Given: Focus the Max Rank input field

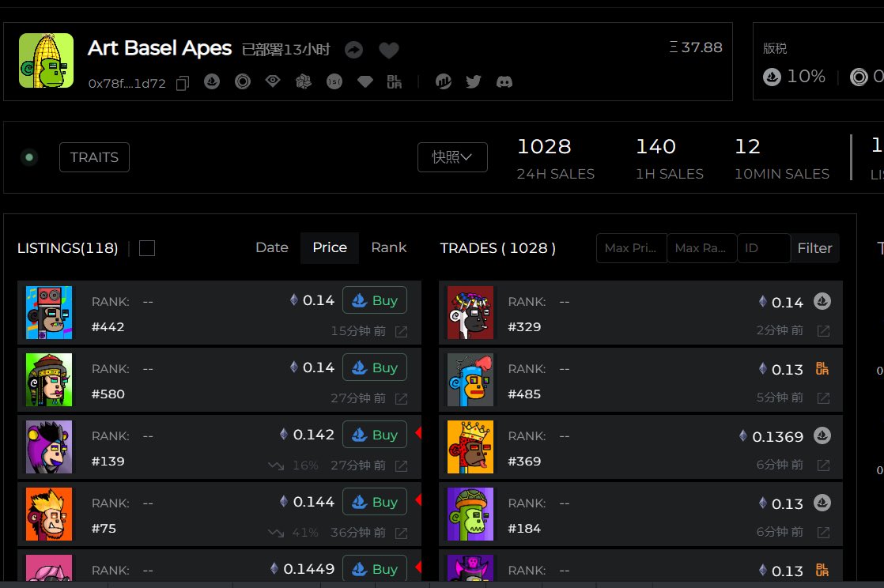Looking at the screenshot, I should coord(702,248).
